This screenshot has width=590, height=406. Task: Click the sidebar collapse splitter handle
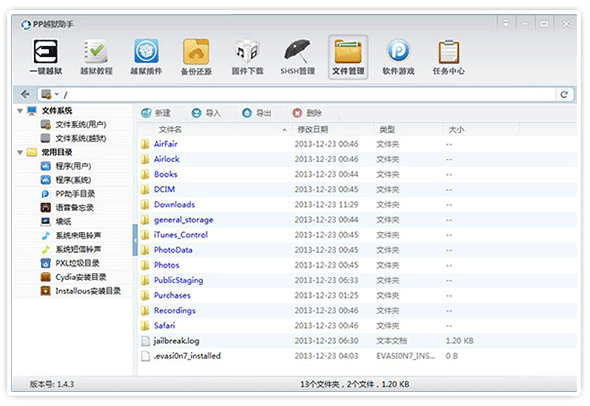[135, 240]
